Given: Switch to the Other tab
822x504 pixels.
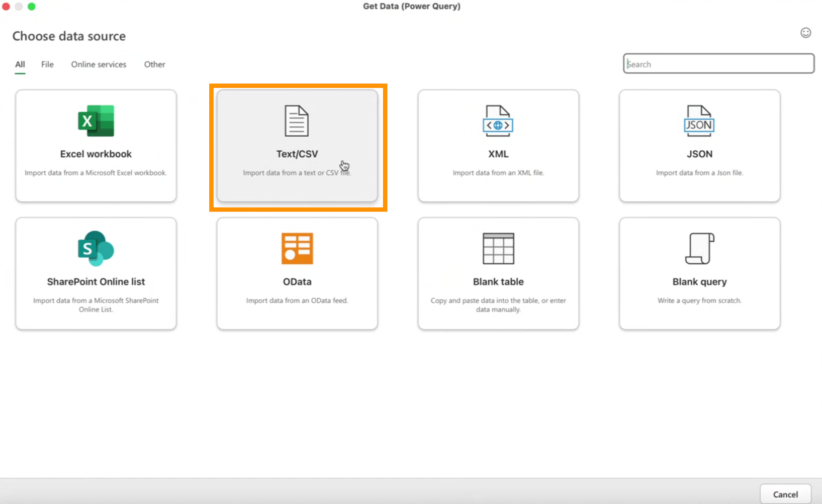Looking at the screenshot, I should [154, 64].
